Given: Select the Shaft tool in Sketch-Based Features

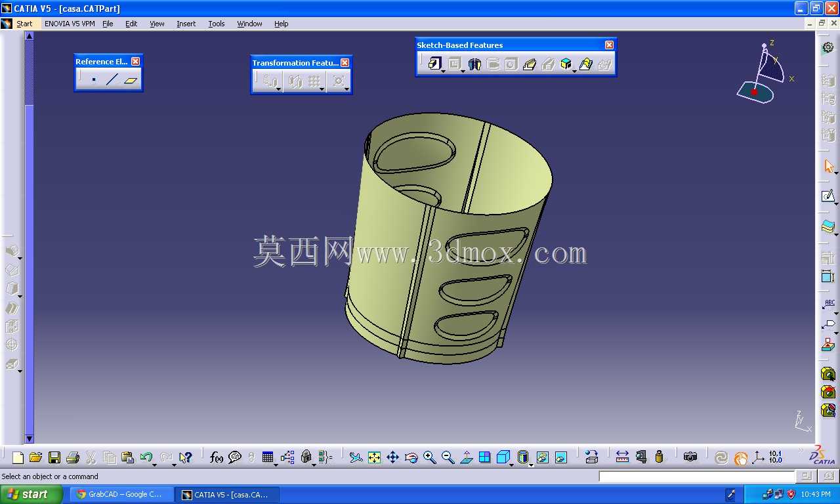Looking at the screenshot, I should [x=474, y=64].
